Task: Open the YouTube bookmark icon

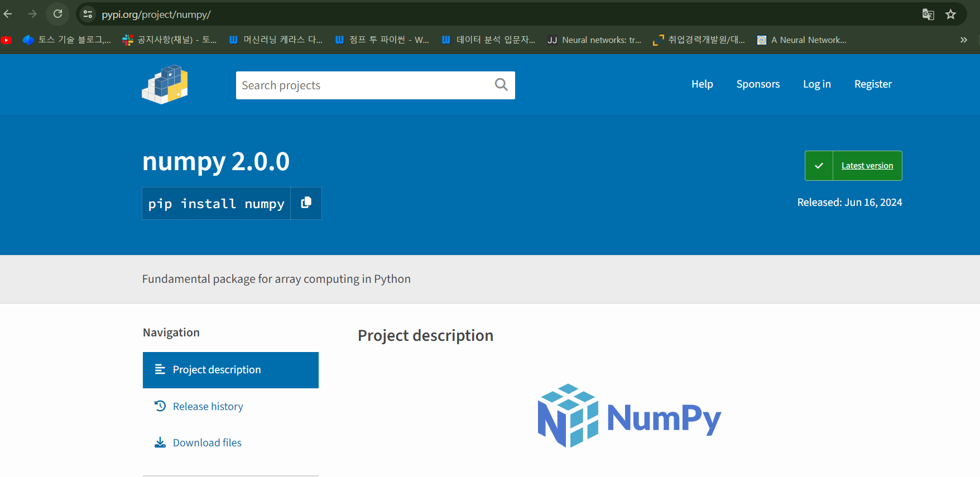Action: point(6,40)
